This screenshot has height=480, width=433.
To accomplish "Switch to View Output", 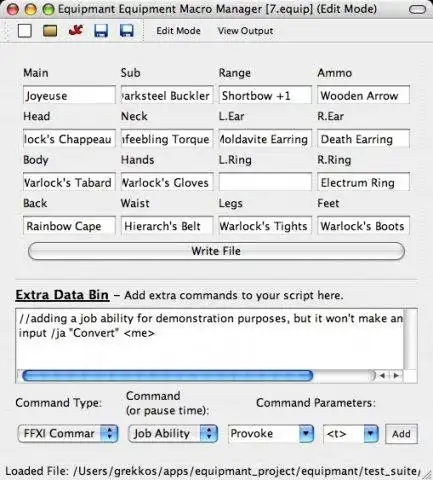I will [245, 31].
